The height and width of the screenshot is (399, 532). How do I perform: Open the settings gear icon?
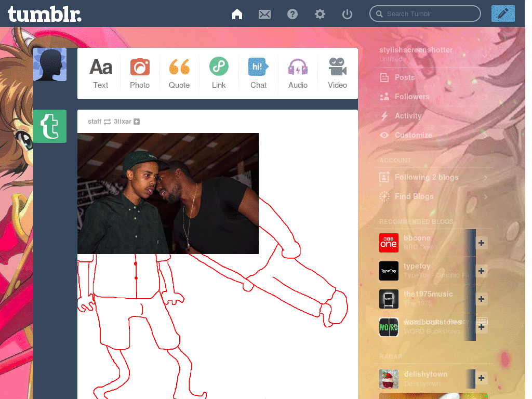point(320,14)
